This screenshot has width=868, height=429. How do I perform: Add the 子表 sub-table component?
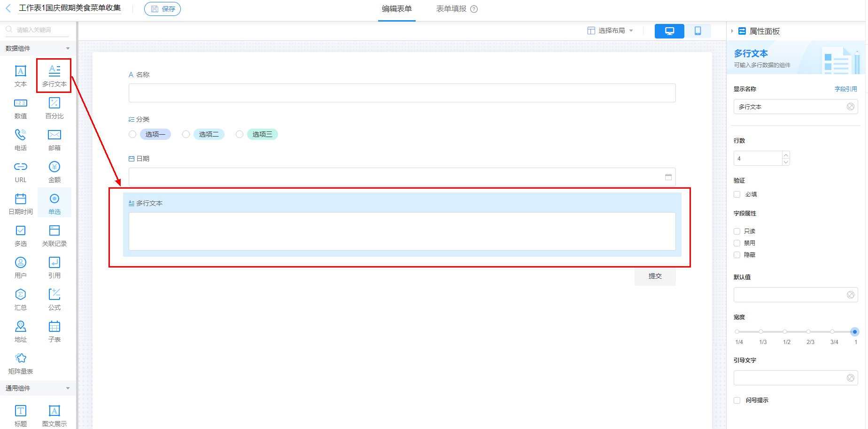[x=54, y=332]
